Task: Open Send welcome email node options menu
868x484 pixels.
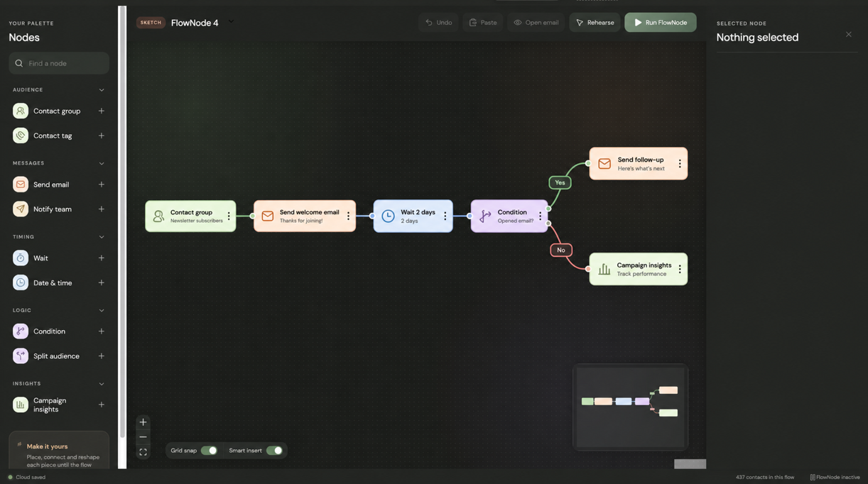Action: pyautogui.click(x=348, y=216)
